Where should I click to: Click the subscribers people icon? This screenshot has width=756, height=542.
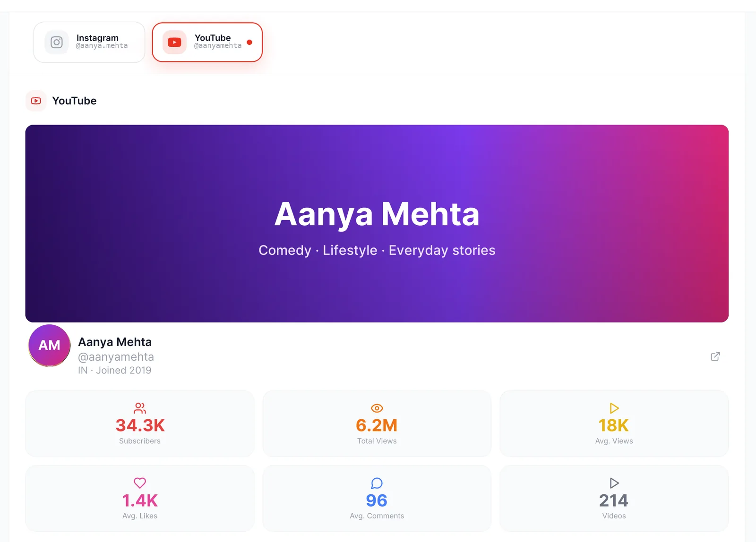(140, 408)
